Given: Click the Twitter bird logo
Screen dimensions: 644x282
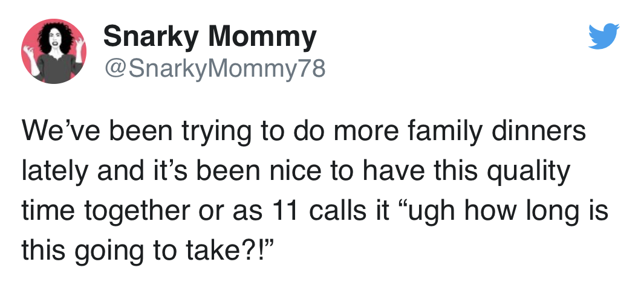Looking at the screenshot, I should [604, 39].
